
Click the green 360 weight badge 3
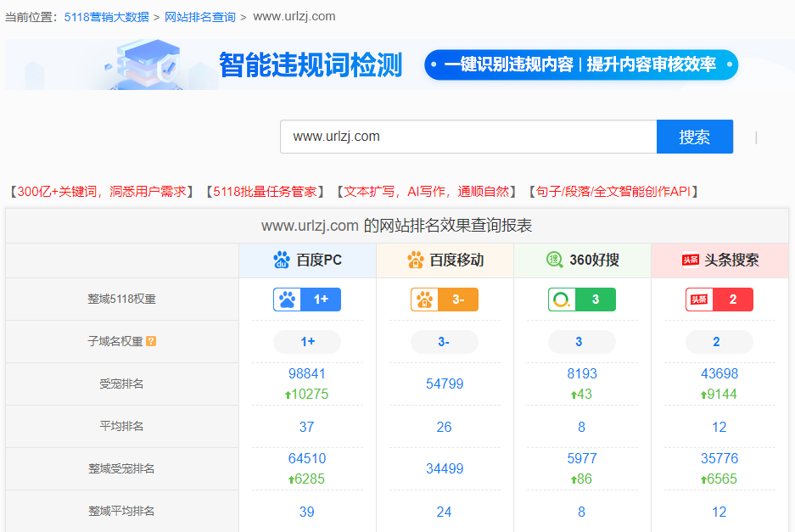(x=581, y=299)
